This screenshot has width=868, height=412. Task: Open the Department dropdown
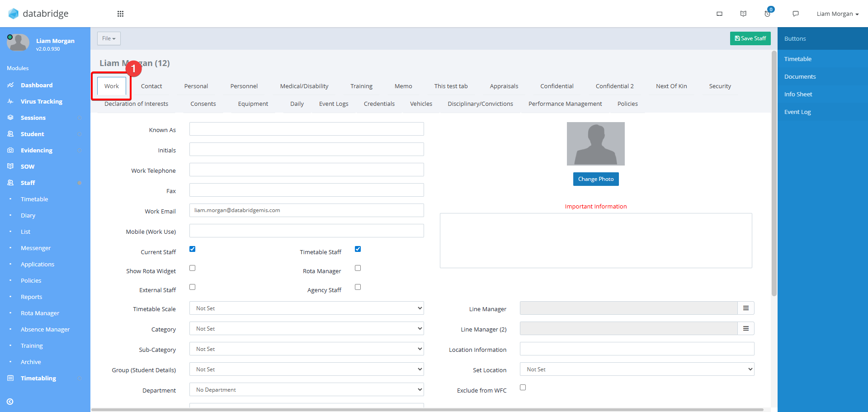tap(307, 389)
